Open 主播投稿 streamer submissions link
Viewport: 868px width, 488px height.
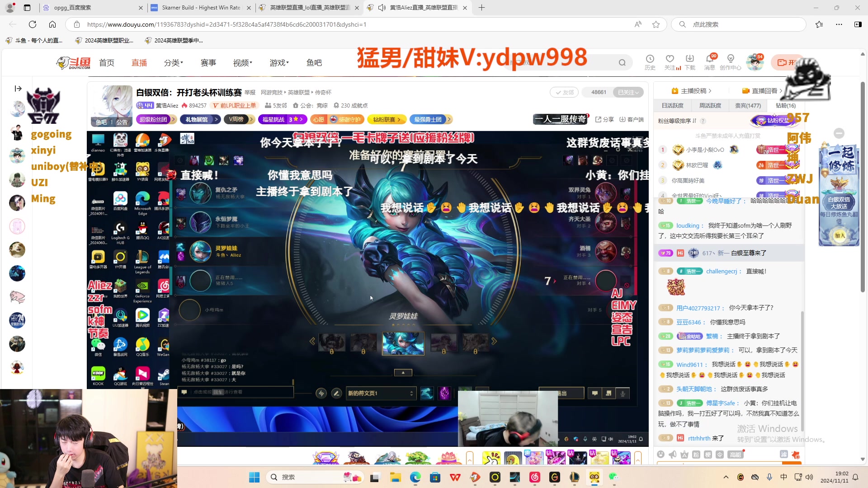click(x=692, y=91)
